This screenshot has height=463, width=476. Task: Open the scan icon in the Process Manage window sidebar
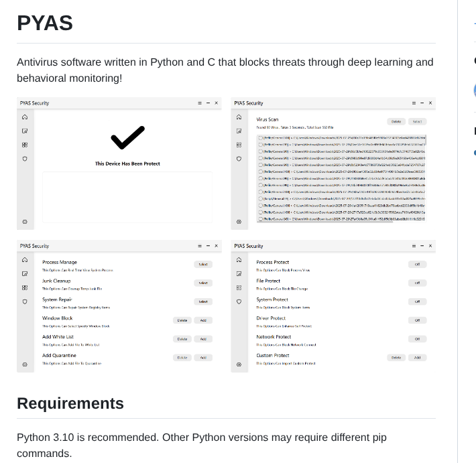(24, 273)
